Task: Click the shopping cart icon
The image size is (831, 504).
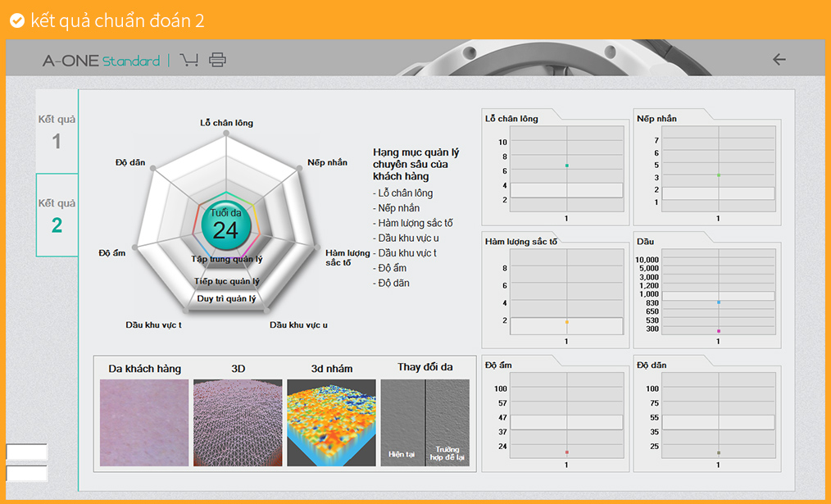Action: [189, 60]
